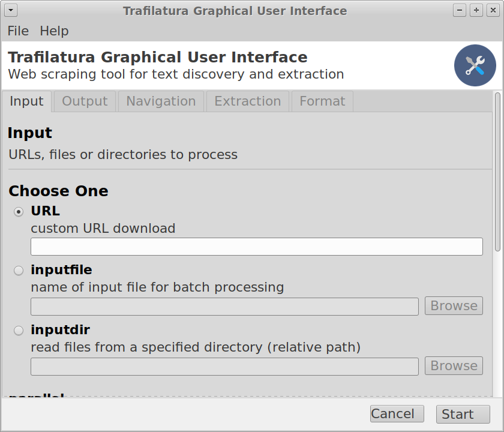504x432 pixels.
Task: Select the Input tab
Action: pos(26,101)
